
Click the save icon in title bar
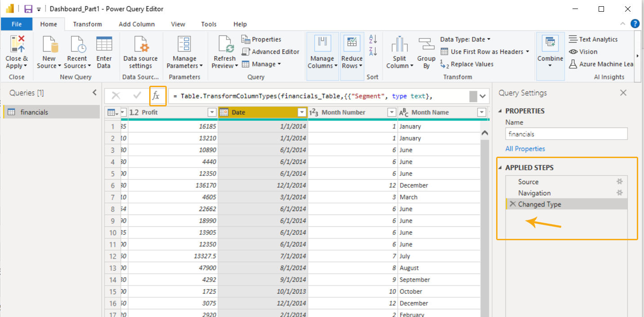pos(28,9)
